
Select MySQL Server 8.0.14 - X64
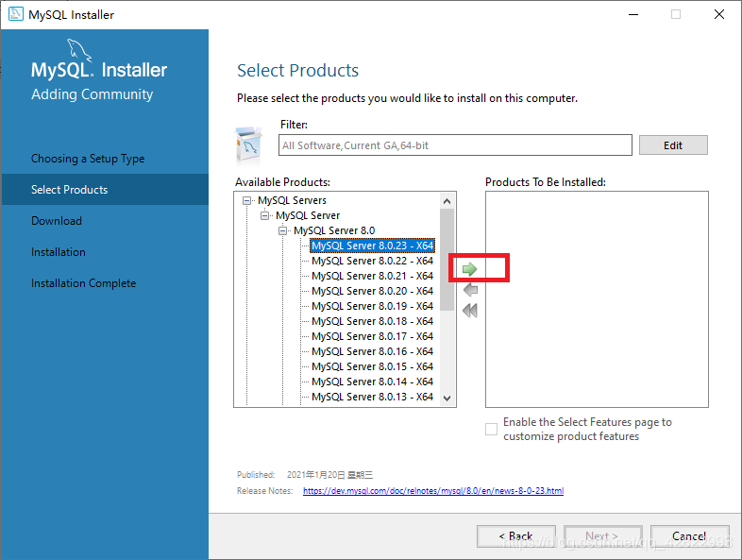(x=373, y=382)
